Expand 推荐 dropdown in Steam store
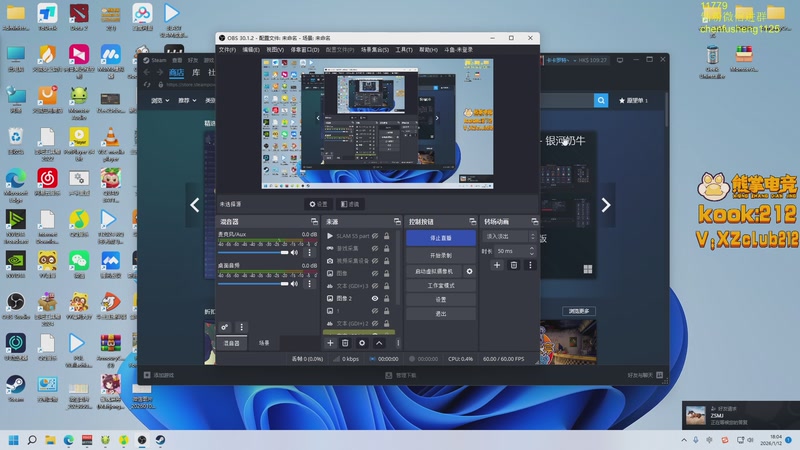The height and width of the screenshot is (450, 800). [x=187, y=101]
